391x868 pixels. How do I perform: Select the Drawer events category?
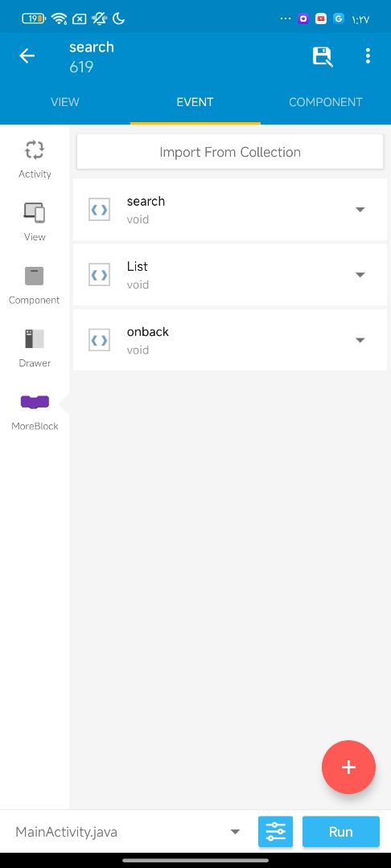pos(35,348)
